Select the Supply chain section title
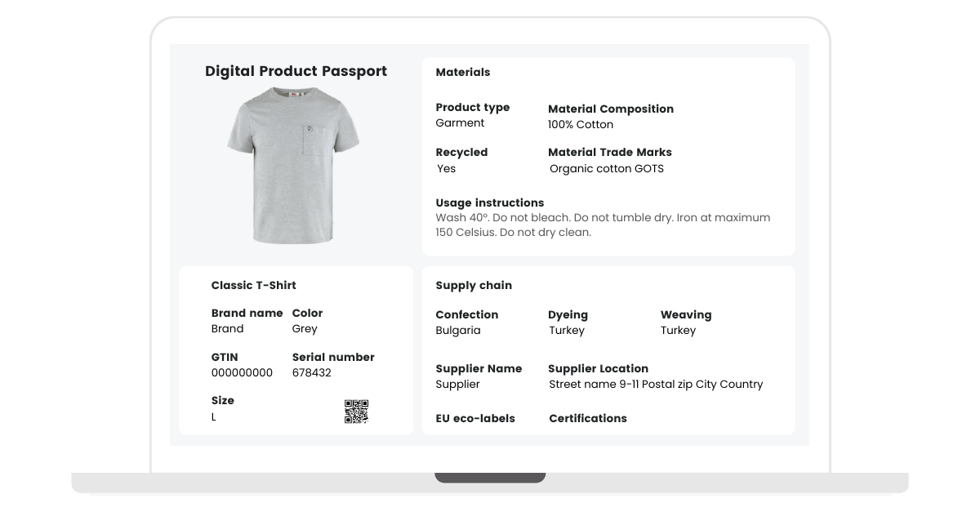 point(474,286)
